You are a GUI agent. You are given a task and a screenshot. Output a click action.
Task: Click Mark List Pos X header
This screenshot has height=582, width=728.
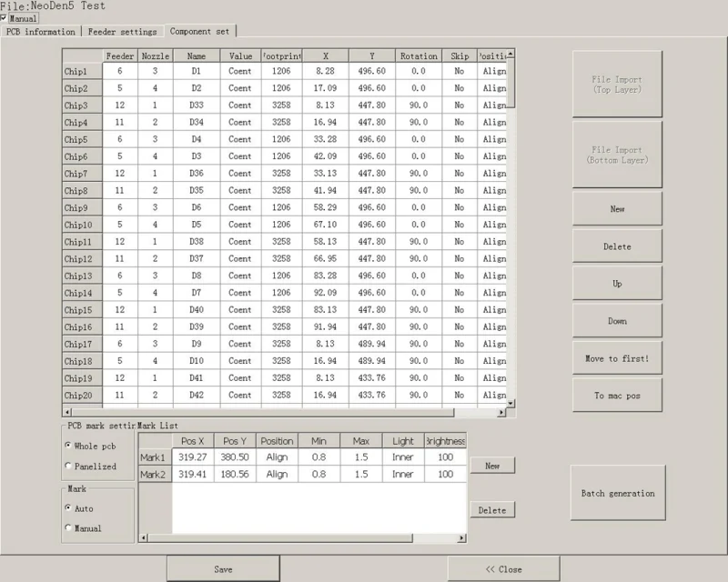tap(193, 441)
